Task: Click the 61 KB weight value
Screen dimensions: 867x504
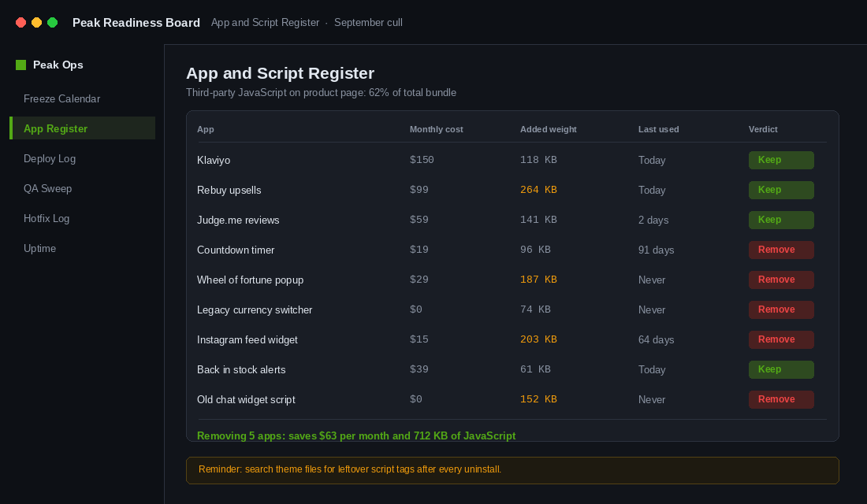Action: pos(535,369)
